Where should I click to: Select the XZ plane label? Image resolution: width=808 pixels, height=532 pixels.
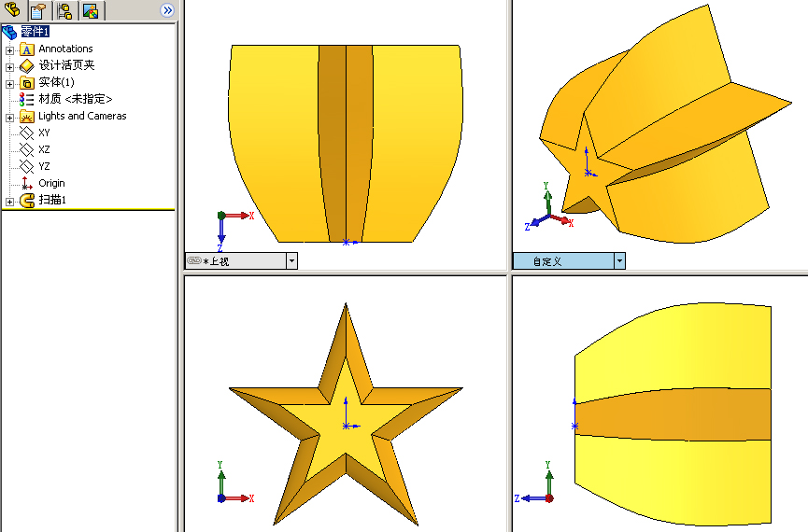click(x=44, y=150)
